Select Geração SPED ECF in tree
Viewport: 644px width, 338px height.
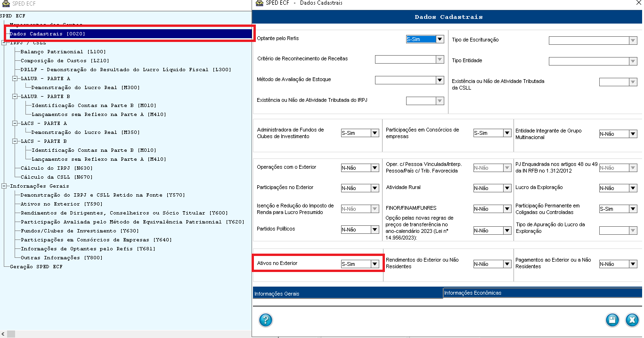point(36,266)
